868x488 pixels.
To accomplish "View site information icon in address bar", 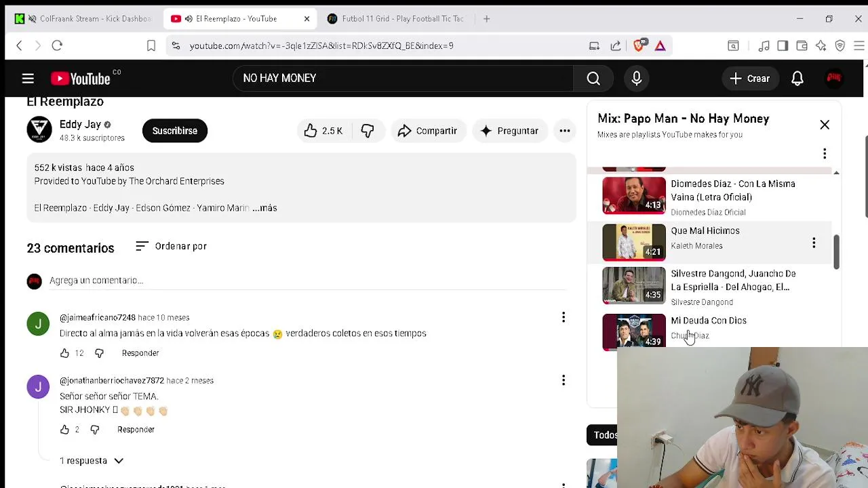I will pyautogui.click(x=176, y=45).
